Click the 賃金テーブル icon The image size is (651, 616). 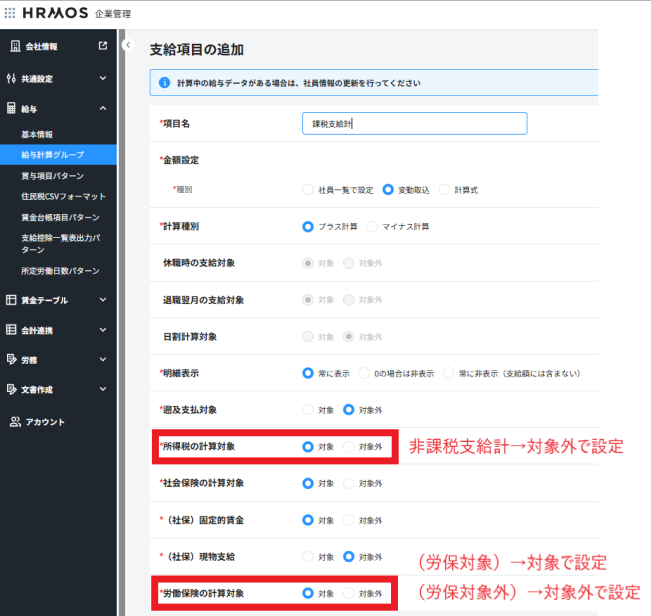pos(11,299)
